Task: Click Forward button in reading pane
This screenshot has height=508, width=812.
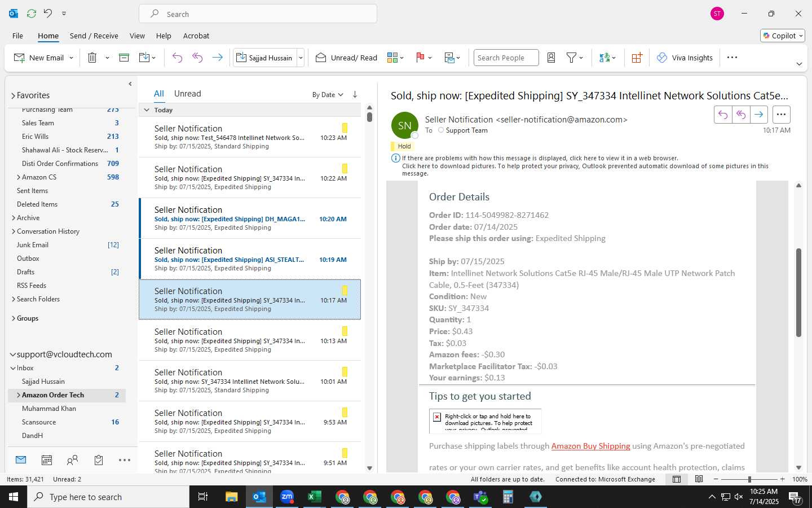Action: (x=759, y=115)
